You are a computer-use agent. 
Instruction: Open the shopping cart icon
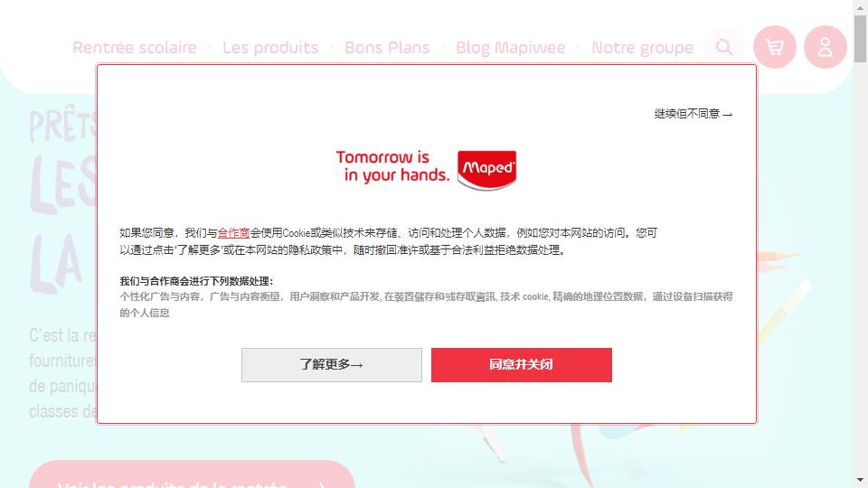775,47
